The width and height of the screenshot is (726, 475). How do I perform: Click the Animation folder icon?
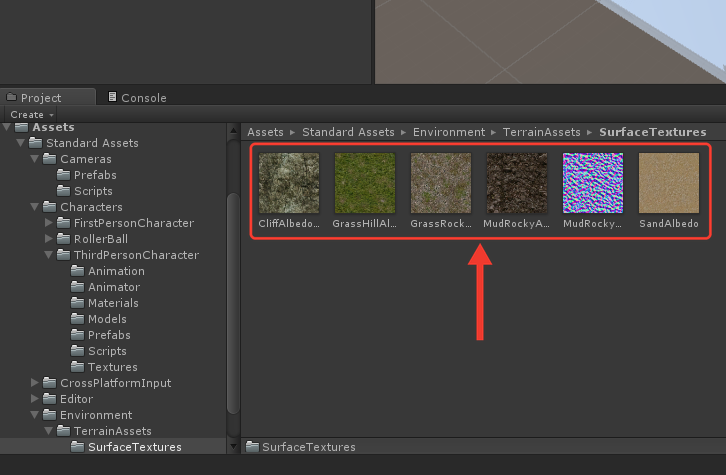point(77,271)
